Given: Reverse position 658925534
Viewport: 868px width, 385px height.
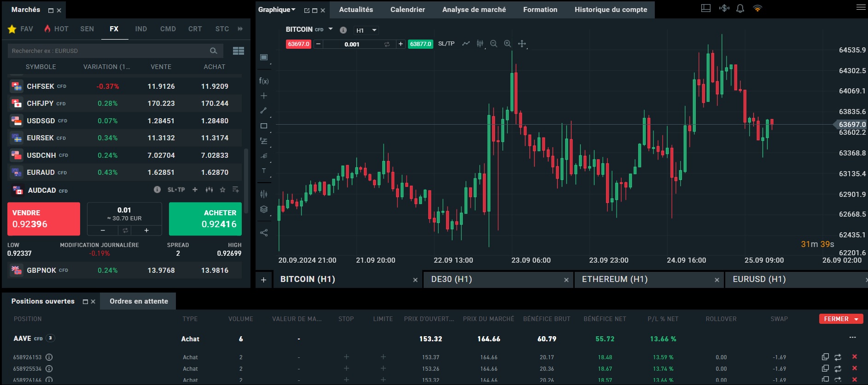Looking at the screenshot, I should [x=838, y=368].
